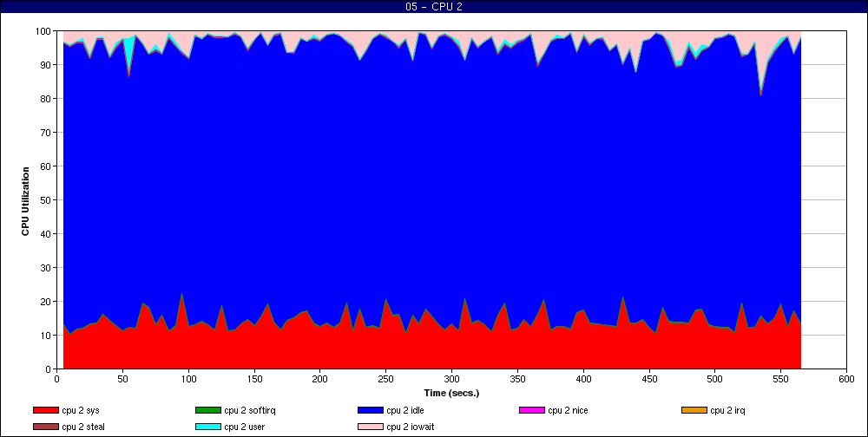
Task: Select the 'cpu 2 iowait' legend label
Action: [411, 427]
